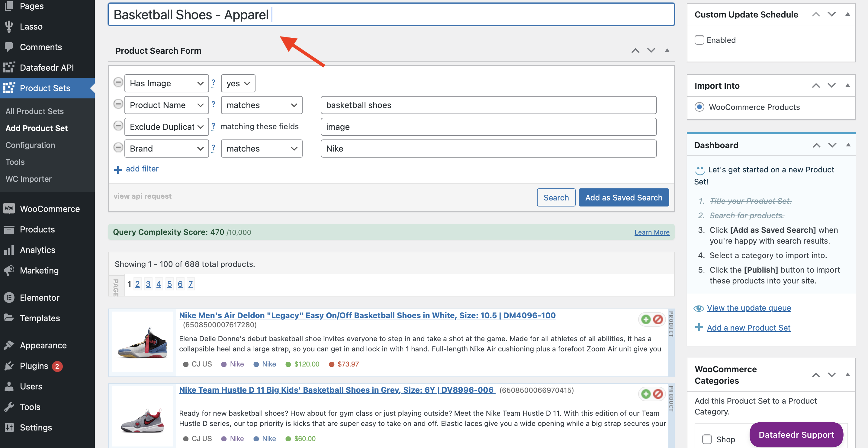Image resolution: width=868 pixels, height=448 pixels.
Task: Open help for Product Name filter
Action: (x=213, y=105)
